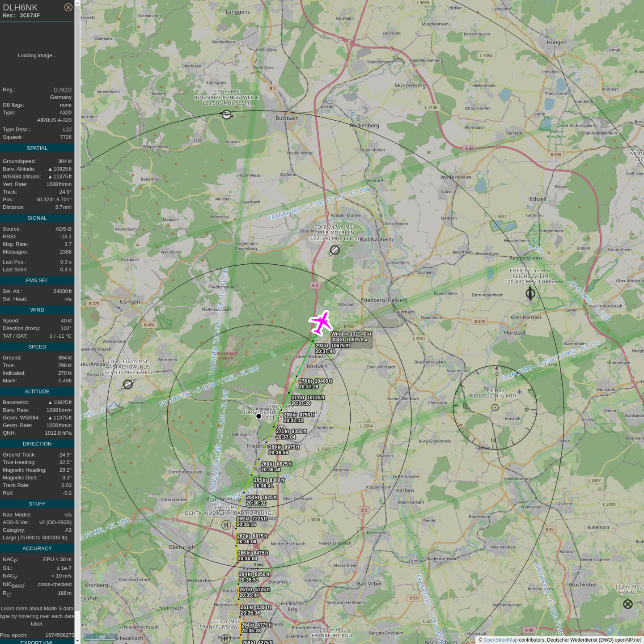Click the Loading image photo placeholder
The height and width of the screenshot is (644, 644).
tap(37, 55)
